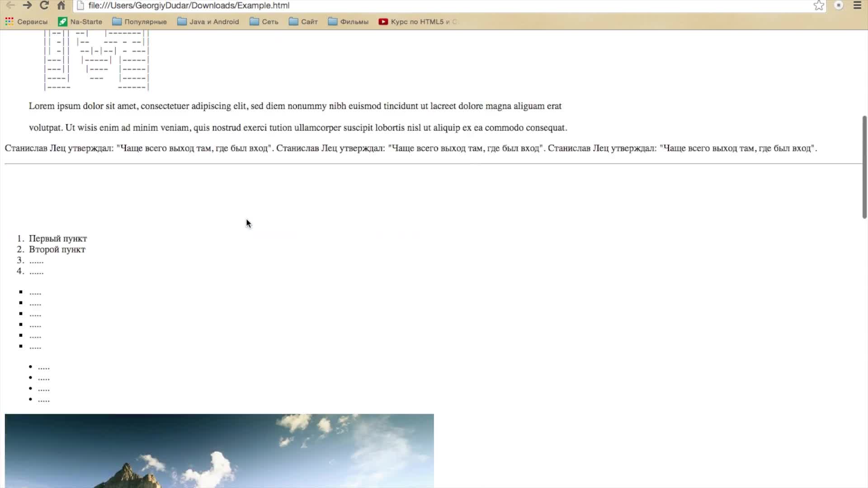The height and width of the screenshot is (488, 868).
Task: Open the Сервисы apps shortcut
Action: click(26, 22)
